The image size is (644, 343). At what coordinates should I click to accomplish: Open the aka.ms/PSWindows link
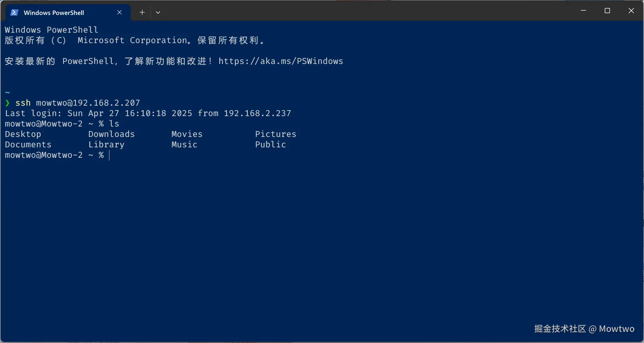click(x=281, y=61)
